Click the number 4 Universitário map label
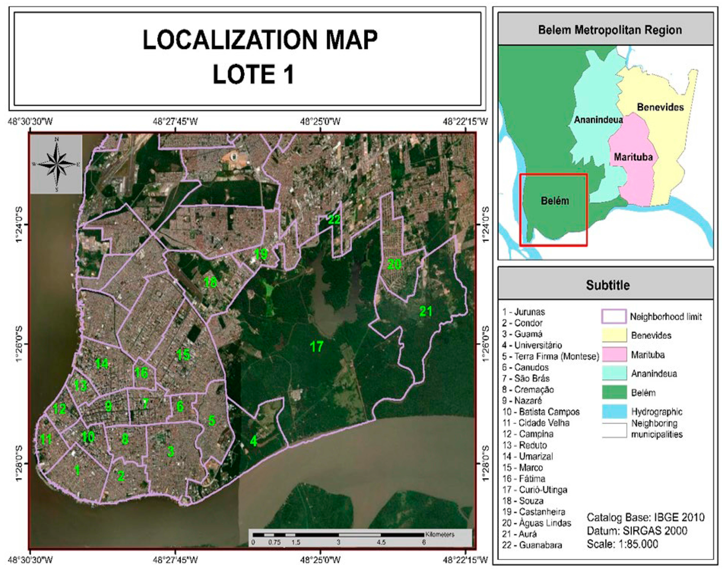Image resolution: width=728 pixels, height=573 pixels. tap(253, 441)
